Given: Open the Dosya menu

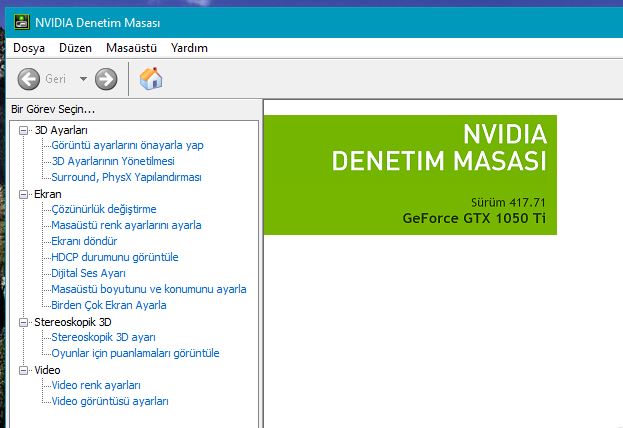Looking at the screenshot, I should coord(29,48).
